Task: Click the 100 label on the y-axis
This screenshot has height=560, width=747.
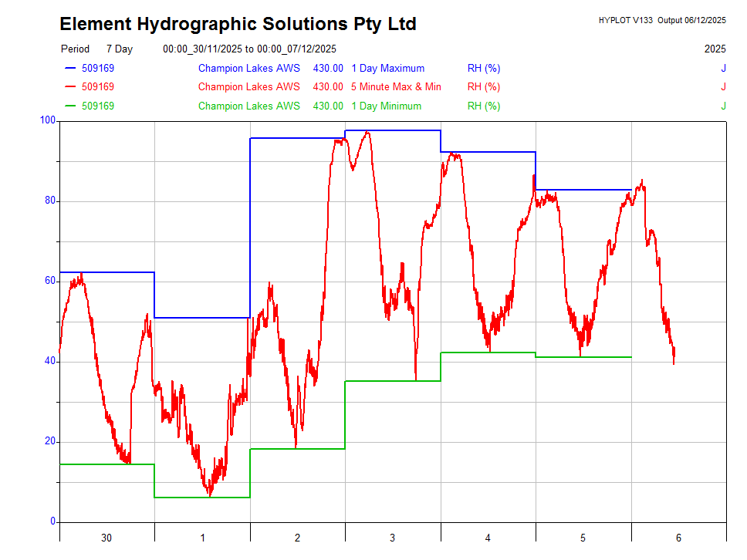Action: click(x=48, y=120)
